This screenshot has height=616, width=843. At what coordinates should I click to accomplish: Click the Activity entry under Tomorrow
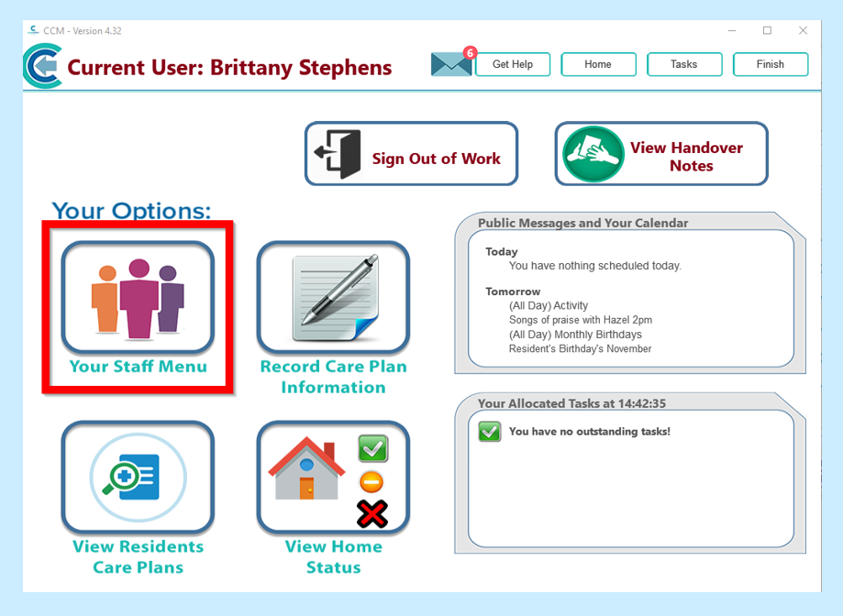pos(549,305)
